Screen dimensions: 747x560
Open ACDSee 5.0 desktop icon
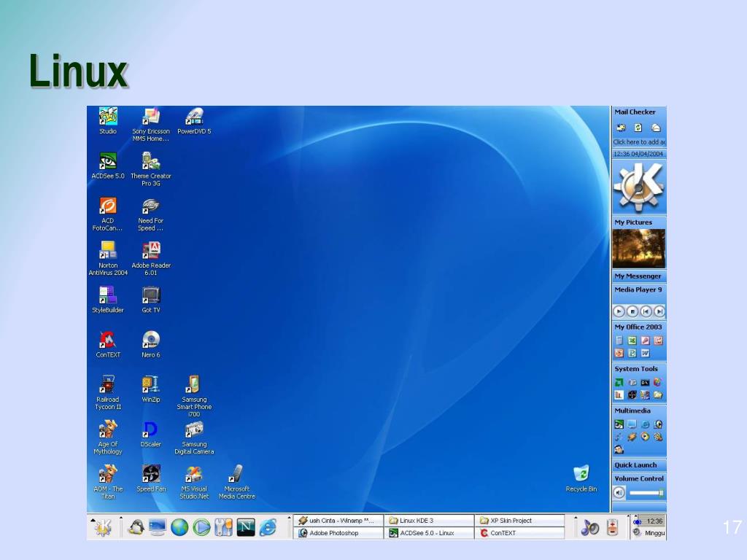[x=108, y=166]
